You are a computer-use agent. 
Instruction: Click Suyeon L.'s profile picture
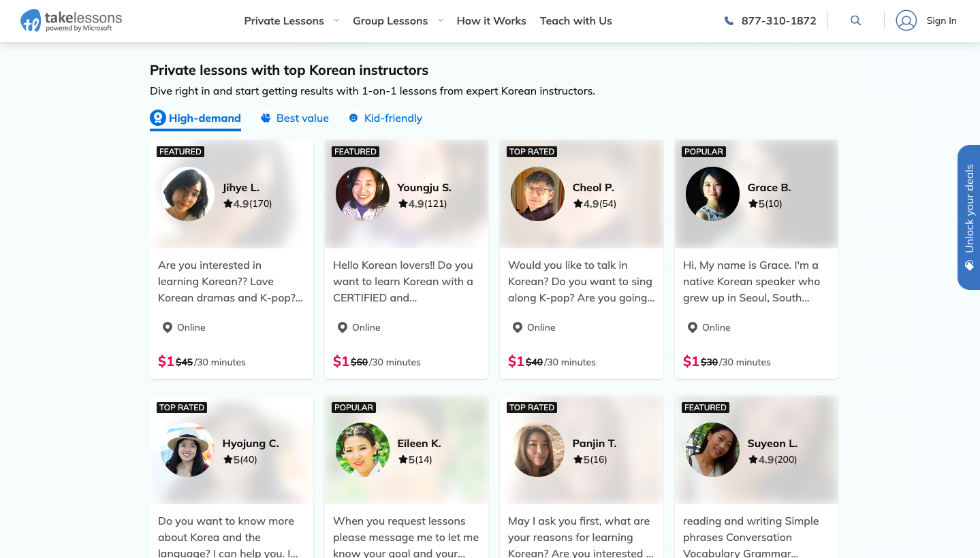[x=712, y=450]
